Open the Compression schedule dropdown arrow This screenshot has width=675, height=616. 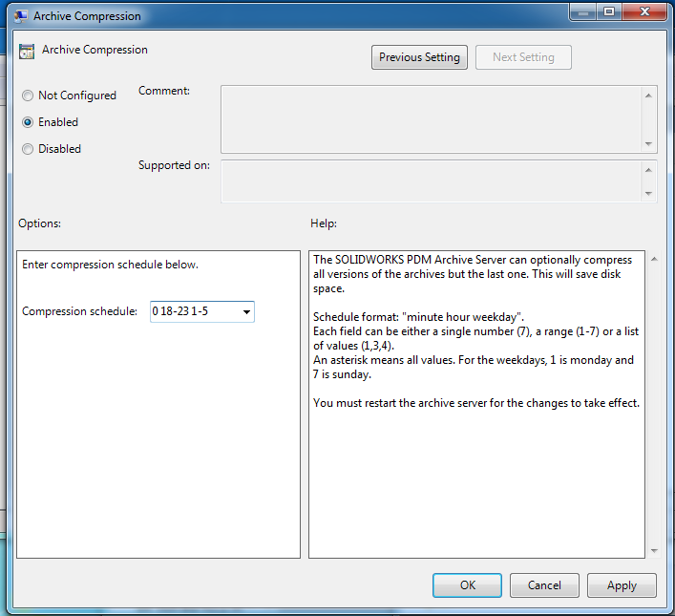pyautogui.click(x=246, y=311)
